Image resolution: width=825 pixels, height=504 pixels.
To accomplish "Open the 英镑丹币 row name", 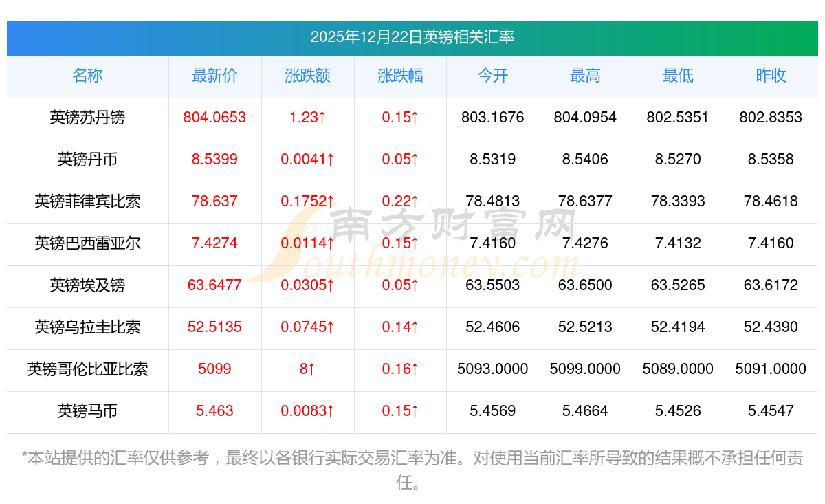I will pos(87,160).
